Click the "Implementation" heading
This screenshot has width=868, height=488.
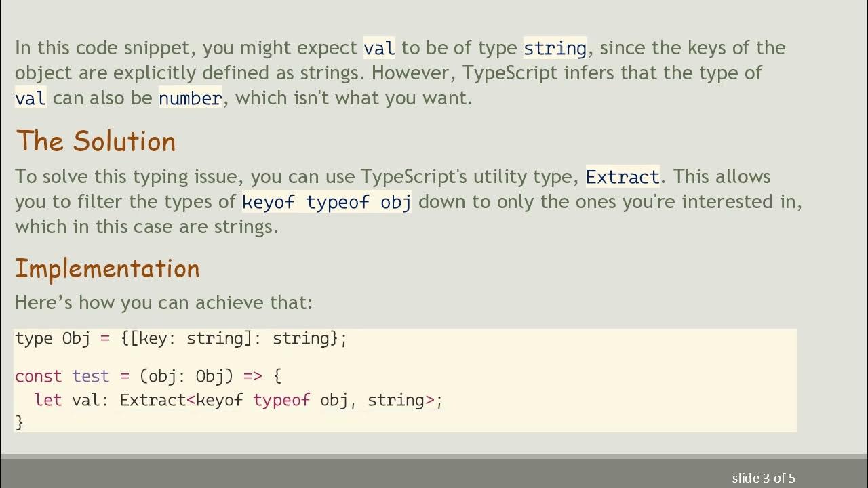click(107, 268)
